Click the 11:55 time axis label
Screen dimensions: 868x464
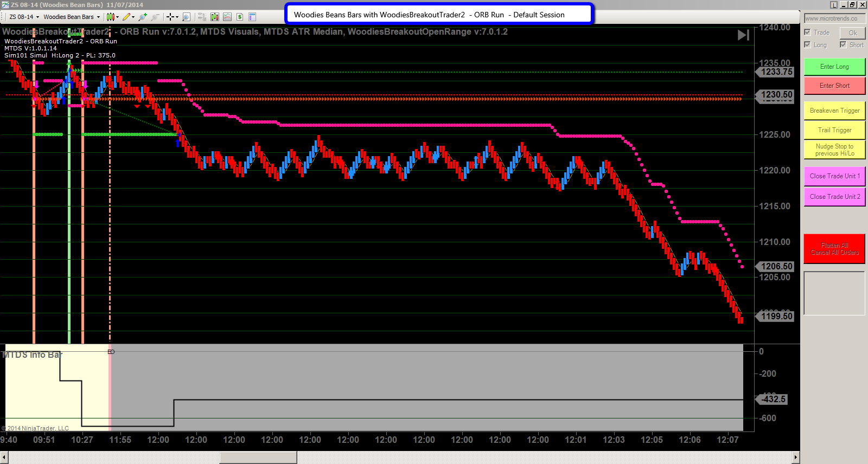click(x=120, y=440)
